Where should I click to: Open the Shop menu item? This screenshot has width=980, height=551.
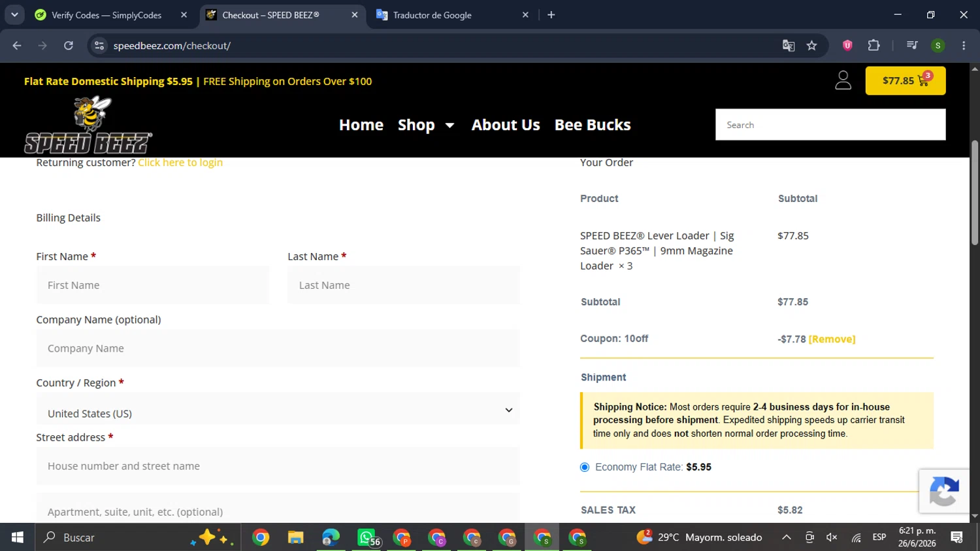416,125
